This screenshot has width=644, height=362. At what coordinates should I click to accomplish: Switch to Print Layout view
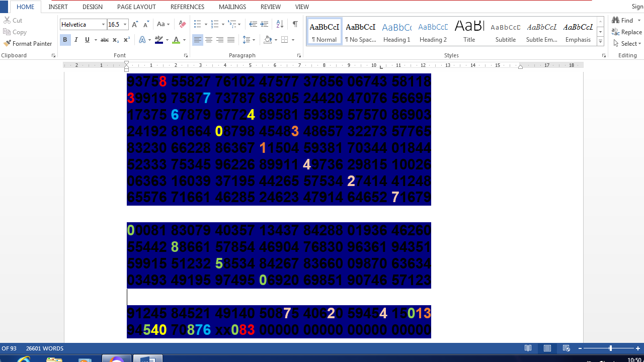[547, 348]
